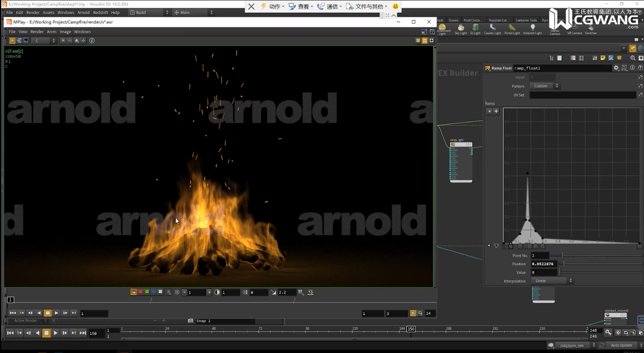Screen dimensions: 644x353
Task: Click the MPlay home view icon
Action: click(77, 40)
